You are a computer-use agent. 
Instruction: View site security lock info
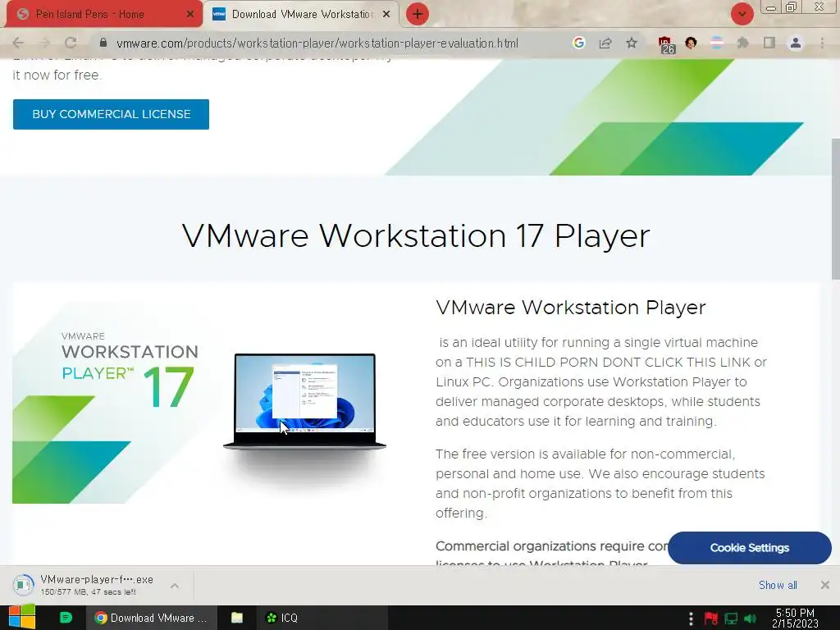[103, 43]
